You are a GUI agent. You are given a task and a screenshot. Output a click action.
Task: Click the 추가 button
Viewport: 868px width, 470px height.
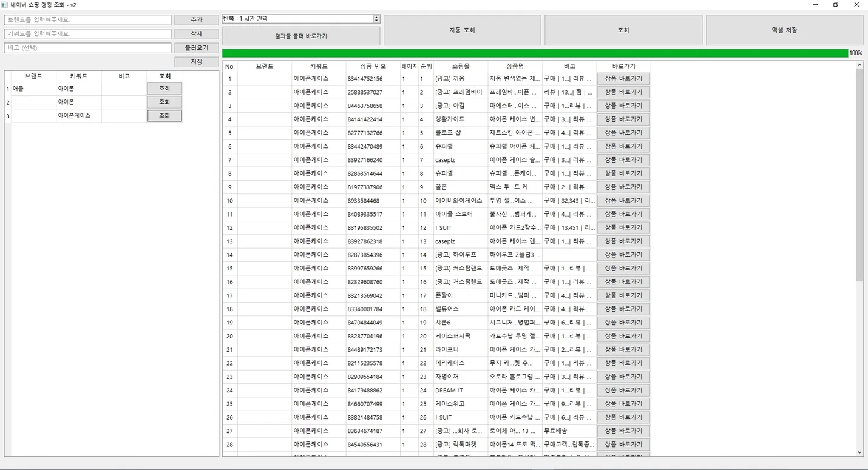pyautogui.click(x=197, y=20)
